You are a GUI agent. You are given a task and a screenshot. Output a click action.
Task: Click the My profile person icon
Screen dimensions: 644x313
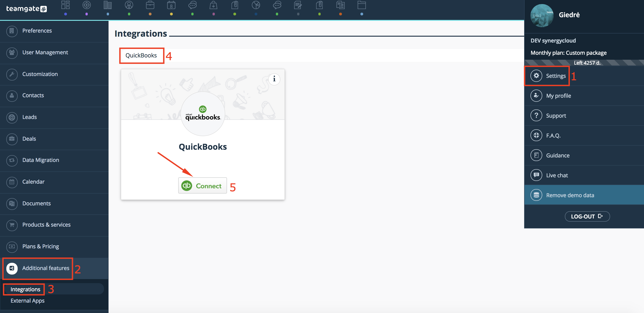[536, 96]
